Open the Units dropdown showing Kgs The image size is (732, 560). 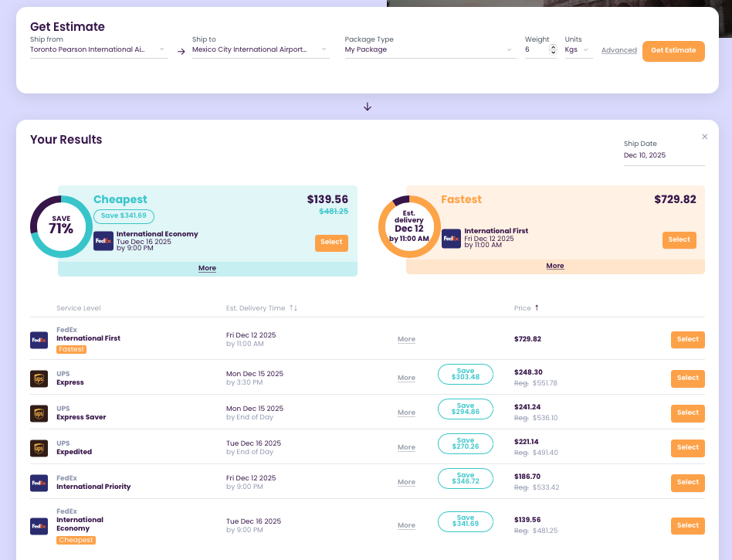(578, 49)
